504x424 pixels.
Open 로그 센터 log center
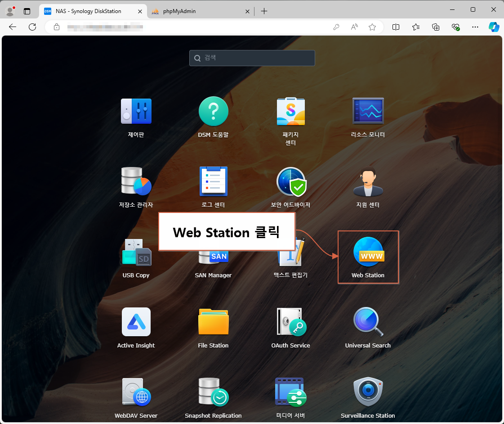213,181
